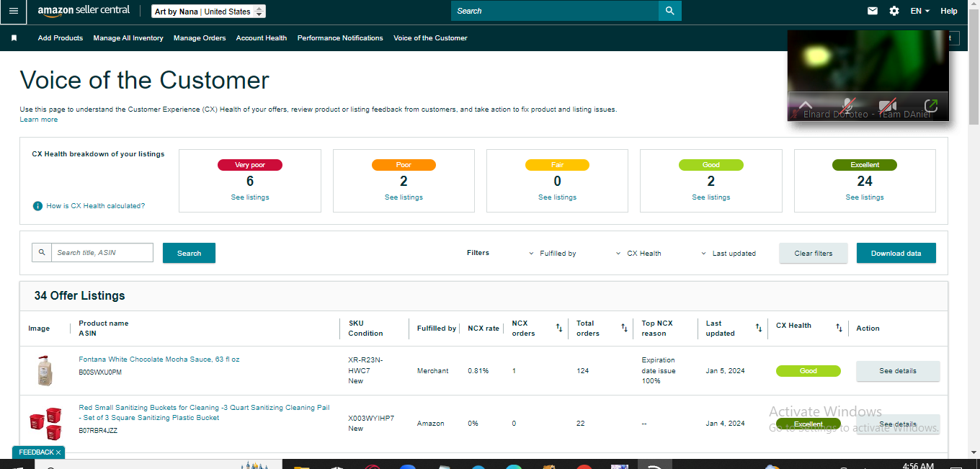The height and width of the screenshot is (469, 980).
Task: Sort by CX Health column arrows
Action: (x=839, y=328)
